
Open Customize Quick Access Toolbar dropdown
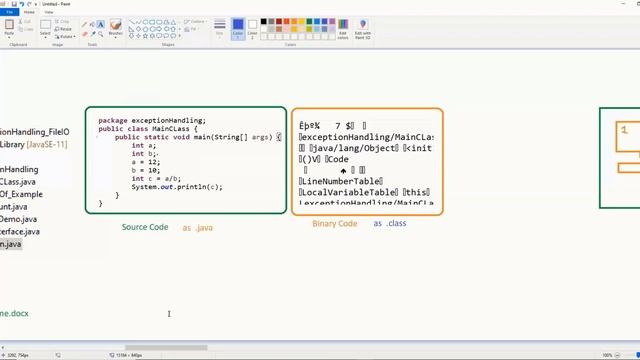[36, 4]
